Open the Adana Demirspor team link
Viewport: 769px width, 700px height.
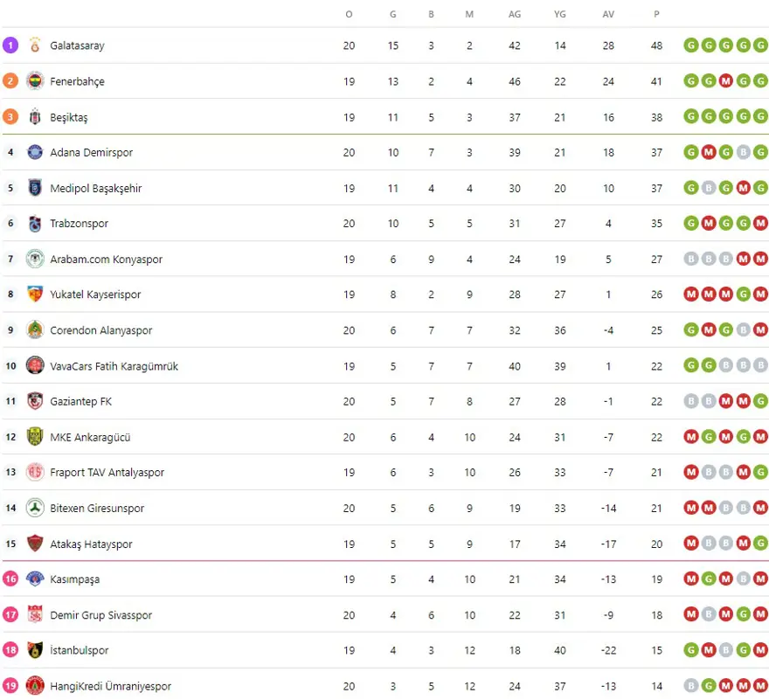point(92,152)
